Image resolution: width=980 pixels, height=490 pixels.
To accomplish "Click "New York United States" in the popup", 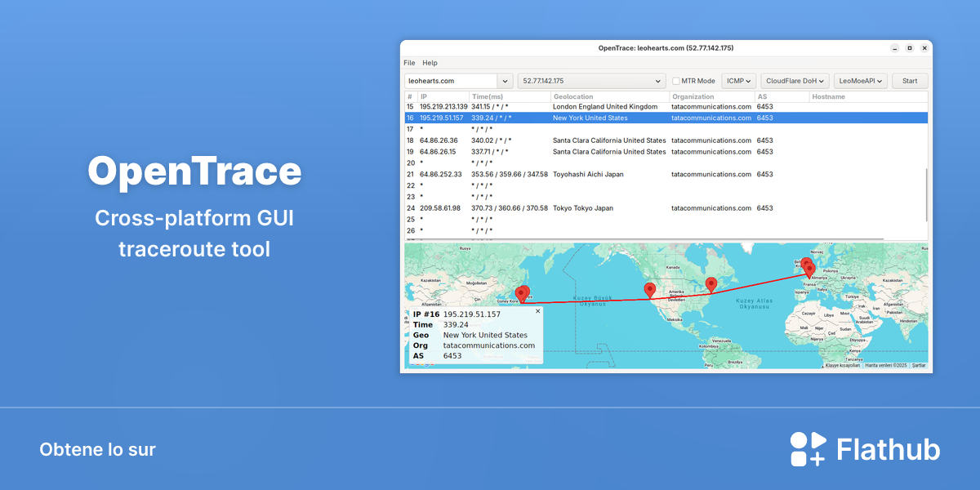I will coord(485,335).
